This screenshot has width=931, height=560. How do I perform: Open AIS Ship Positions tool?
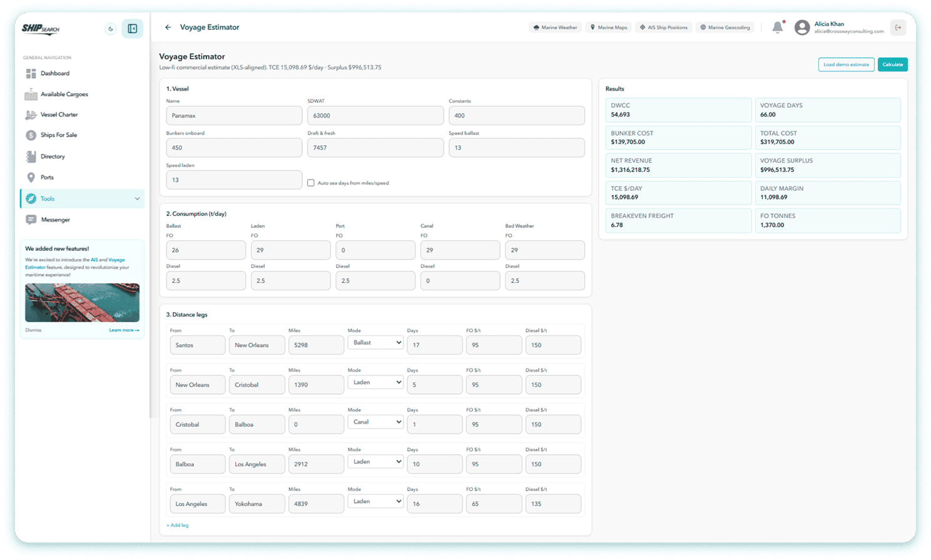[x=663, y=28]
